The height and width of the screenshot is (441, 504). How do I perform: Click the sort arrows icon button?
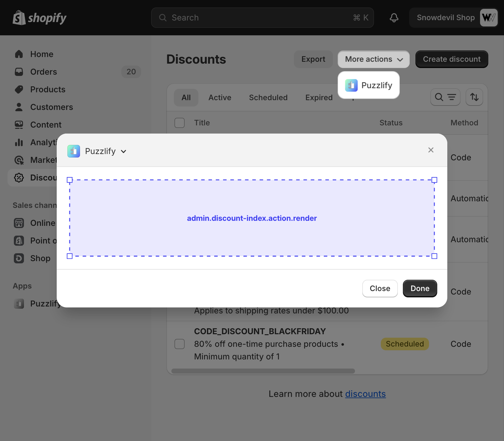click(474, 97)
